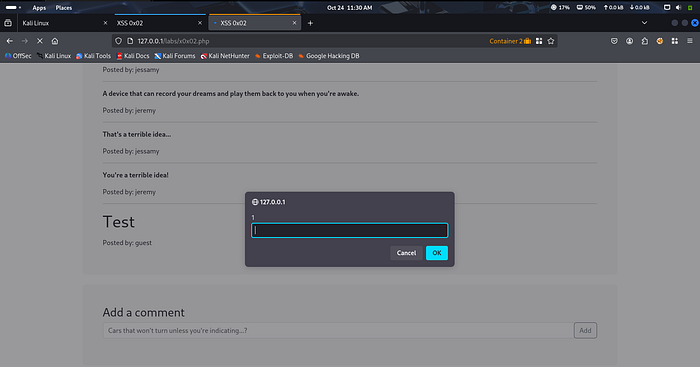The image size is (700, 367).
Task: Open the browser home page icon
Action: click(x=55, y=41)
